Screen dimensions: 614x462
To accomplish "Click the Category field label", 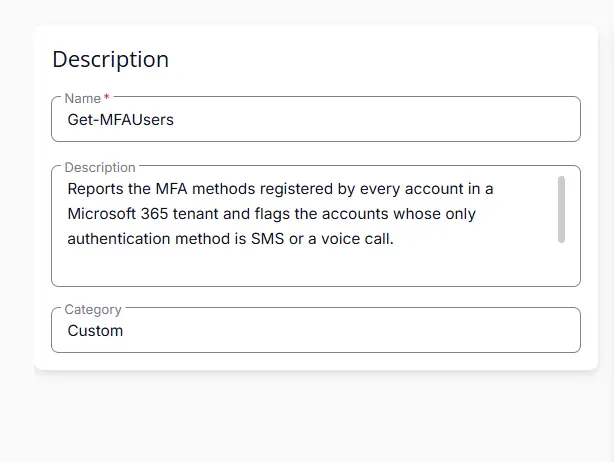I will [x=93, y=309].
